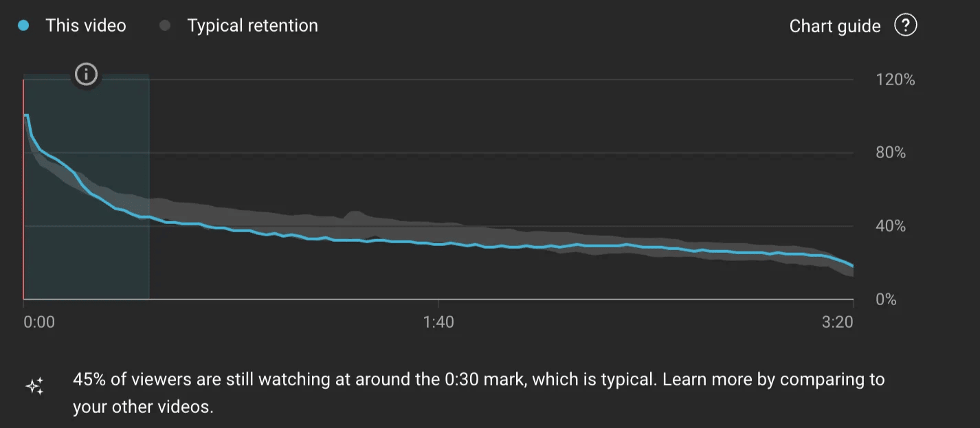Image resolution: width=980 pixels, height=428 pixels.
Task: Click the 120% axis label
Action: (x=895, y=80)
